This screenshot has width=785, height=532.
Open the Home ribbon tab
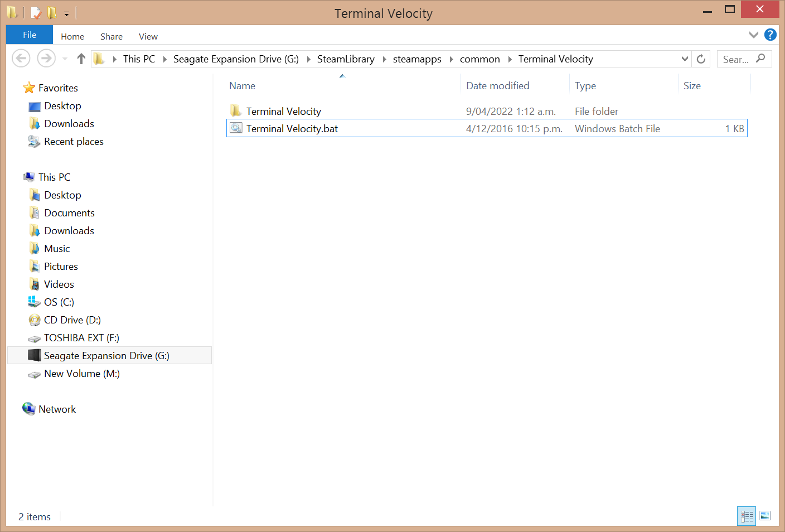72,36
